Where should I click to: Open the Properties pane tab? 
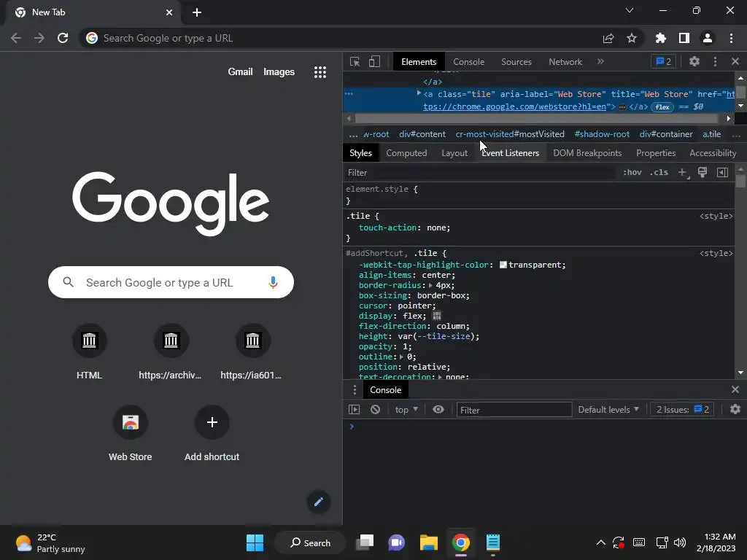coord(656,153)
